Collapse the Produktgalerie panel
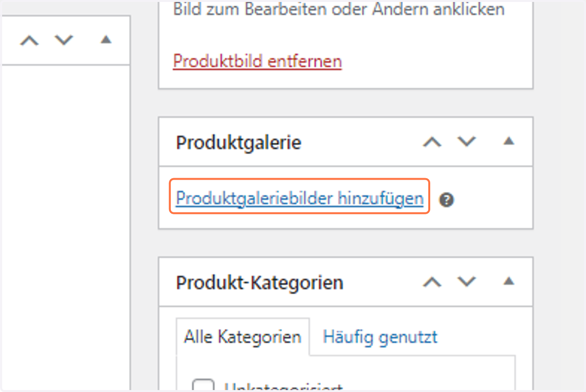 509,142
